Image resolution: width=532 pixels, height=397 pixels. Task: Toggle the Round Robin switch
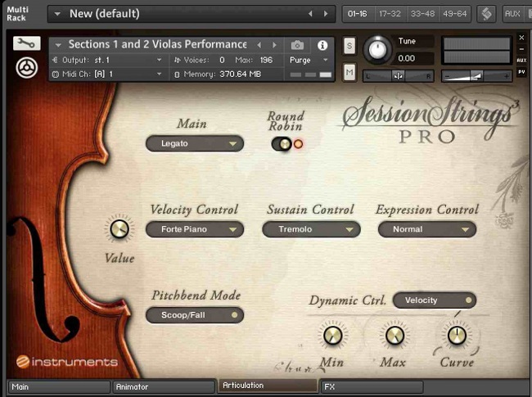coord(282,144)
